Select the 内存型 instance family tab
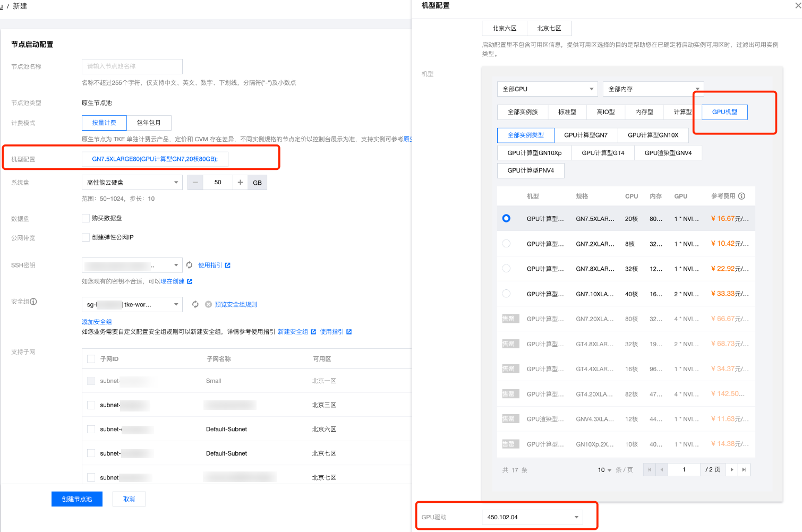 coord(644,112)
